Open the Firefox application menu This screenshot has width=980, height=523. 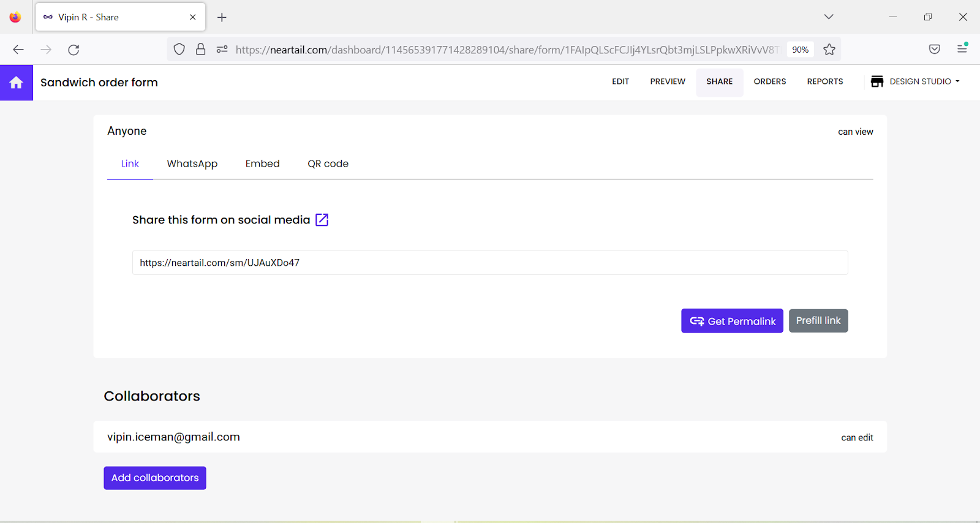(962, 48)
